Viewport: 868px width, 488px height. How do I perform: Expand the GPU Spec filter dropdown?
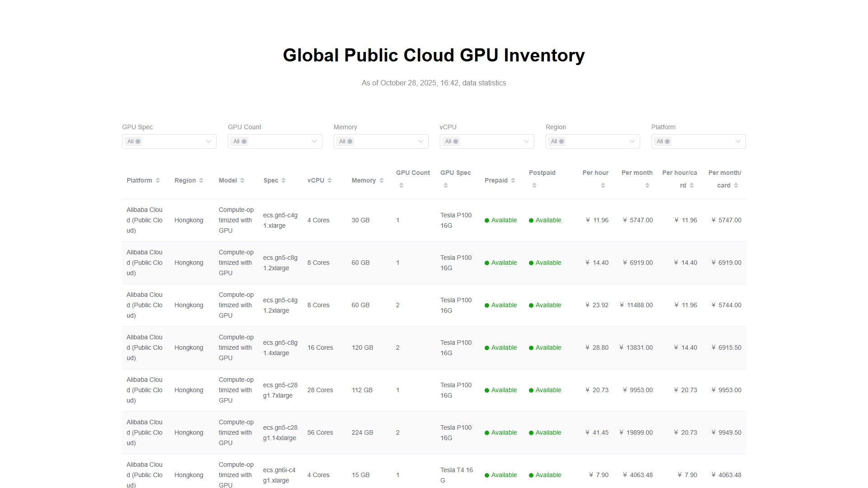[208, 141]
